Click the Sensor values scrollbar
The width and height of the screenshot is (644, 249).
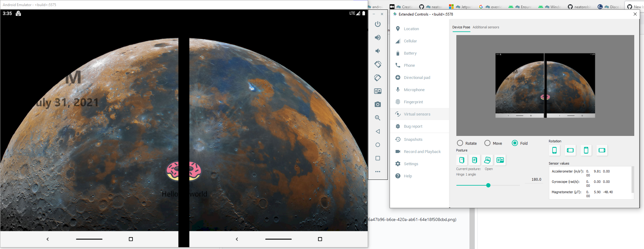(x=633, y=180)
